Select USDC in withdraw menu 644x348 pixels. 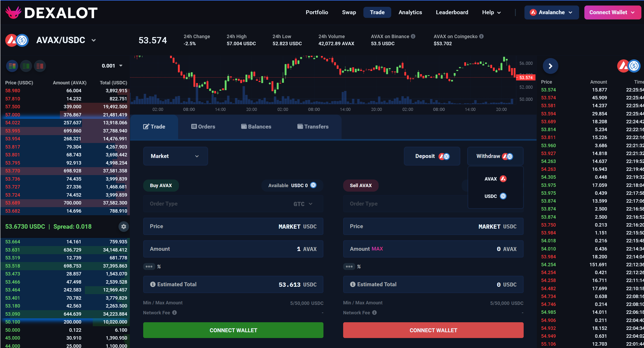coord(496,196)
